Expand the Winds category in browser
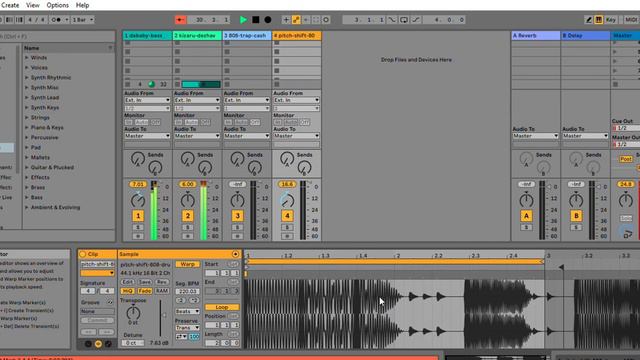The width and height of the screenshot is (640, 360). coord(27,58)
